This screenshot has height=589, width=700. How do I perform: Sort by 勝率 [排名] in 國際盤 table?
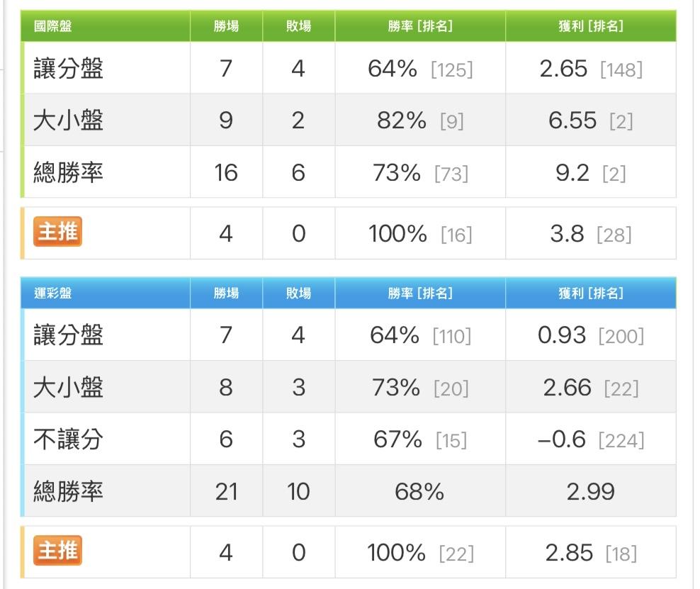[x=420, y=27]
